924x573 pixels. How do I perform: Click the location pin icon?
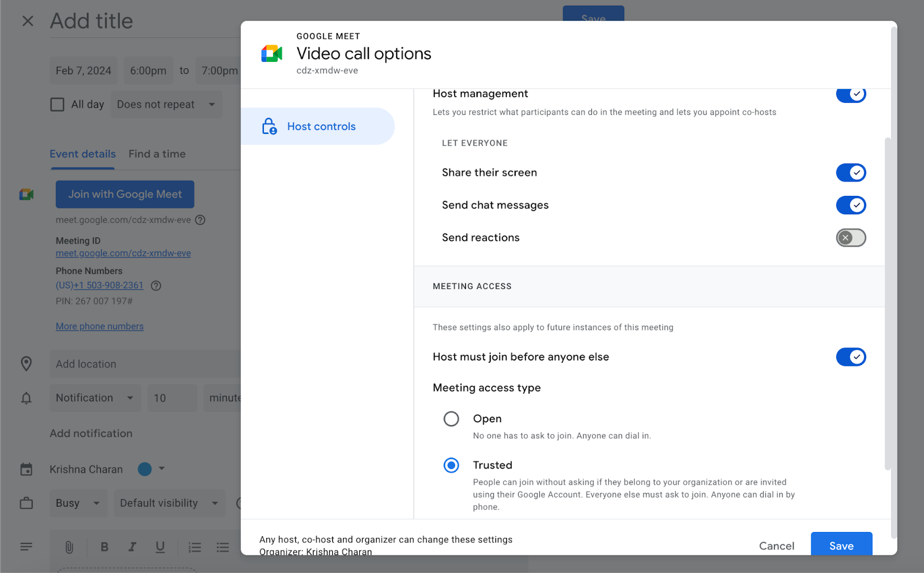point(26,364)
